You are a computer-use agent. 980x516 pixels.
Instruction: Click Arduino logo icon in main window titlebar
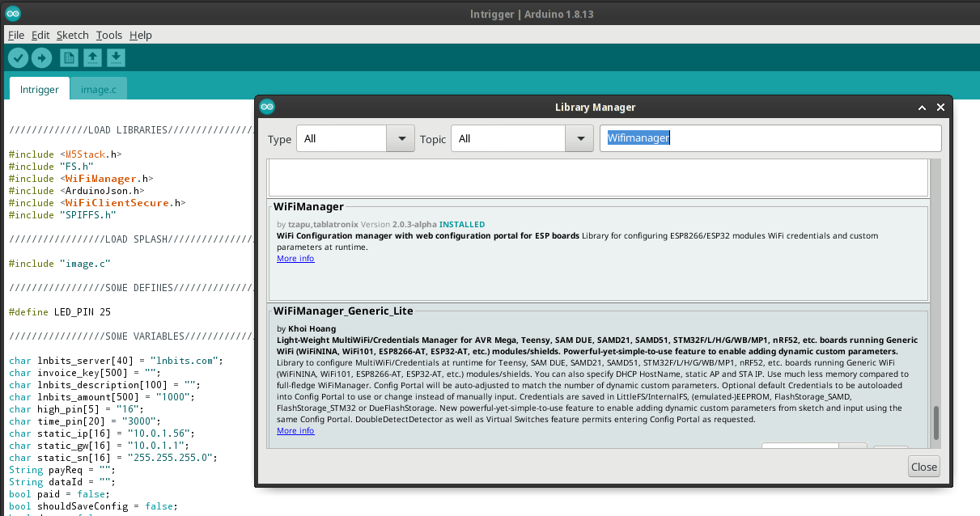(14, 14)
